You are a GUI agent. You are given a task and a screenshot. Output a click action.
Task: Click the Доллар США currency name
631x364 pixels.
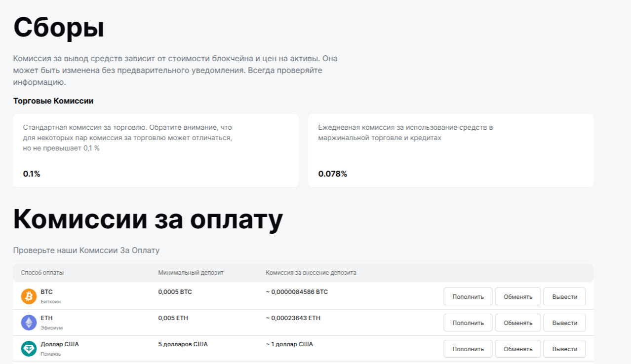[60, 344]
